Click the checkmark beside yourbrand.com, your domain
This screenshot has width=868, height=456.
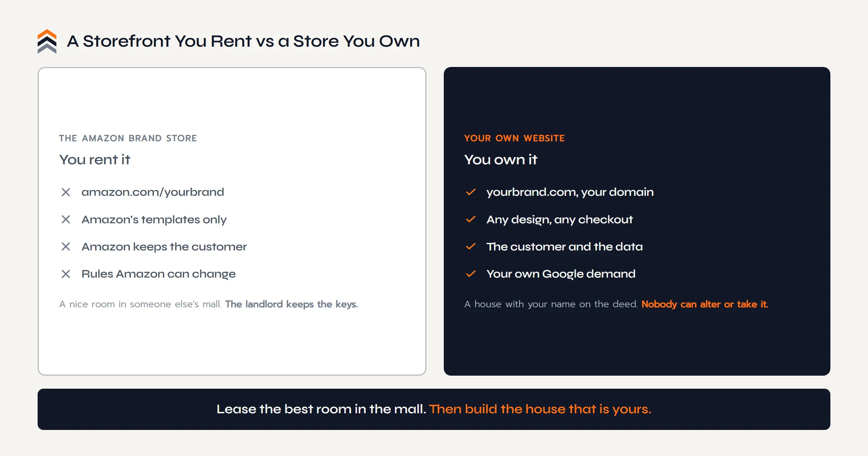pos(471,192)
